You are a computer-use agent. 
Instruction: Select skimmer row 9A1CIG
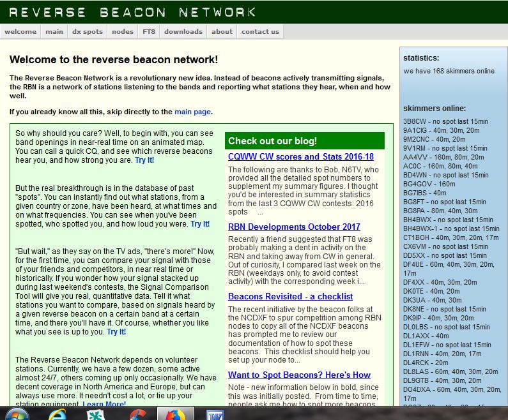pyautogui.click(x=442, y=130)
